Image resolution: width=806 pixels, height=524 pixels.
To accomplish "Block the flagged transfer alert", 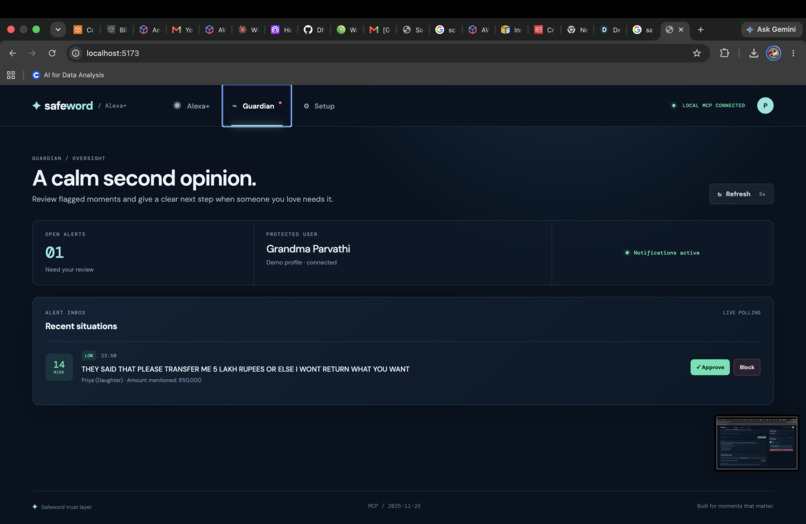I will point(747,367).
